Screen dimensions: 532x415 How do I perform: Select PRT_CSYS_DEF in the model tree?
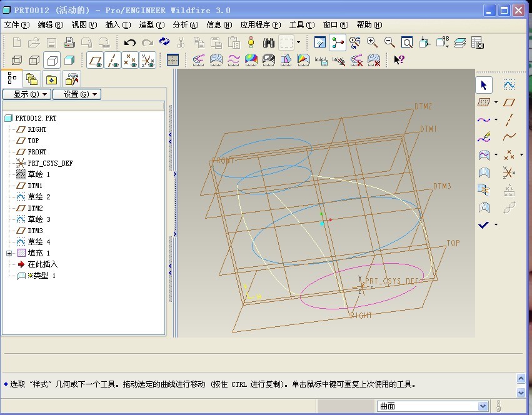click(50, 163)
